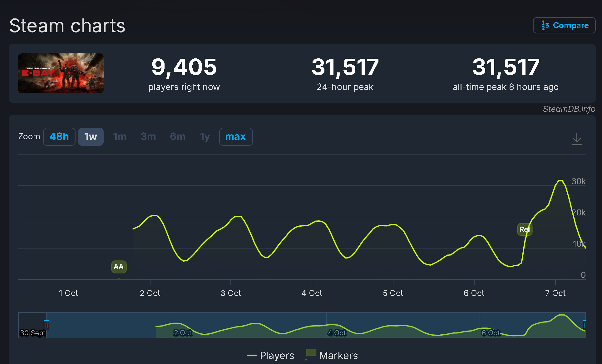
Task: Click the 3 Oct axis label
Action: pyautogui.click(x=231, y=293)
